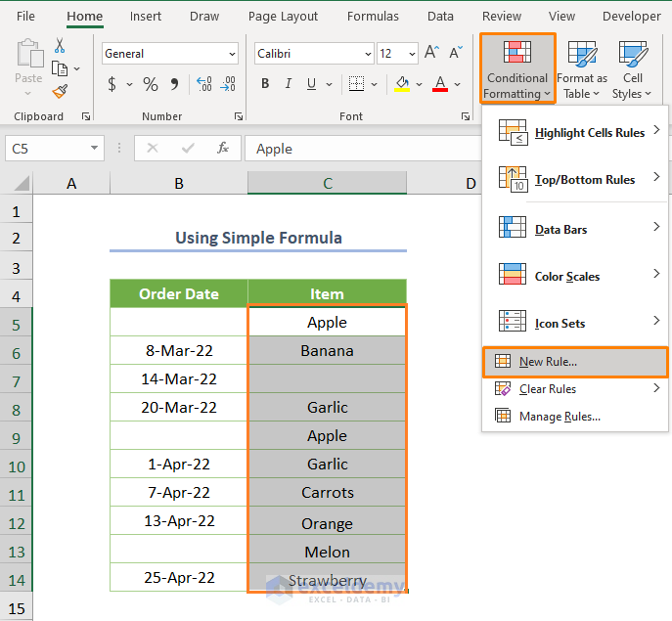
Task: Switch to the Insert tab
Action: tap(146, 17)
